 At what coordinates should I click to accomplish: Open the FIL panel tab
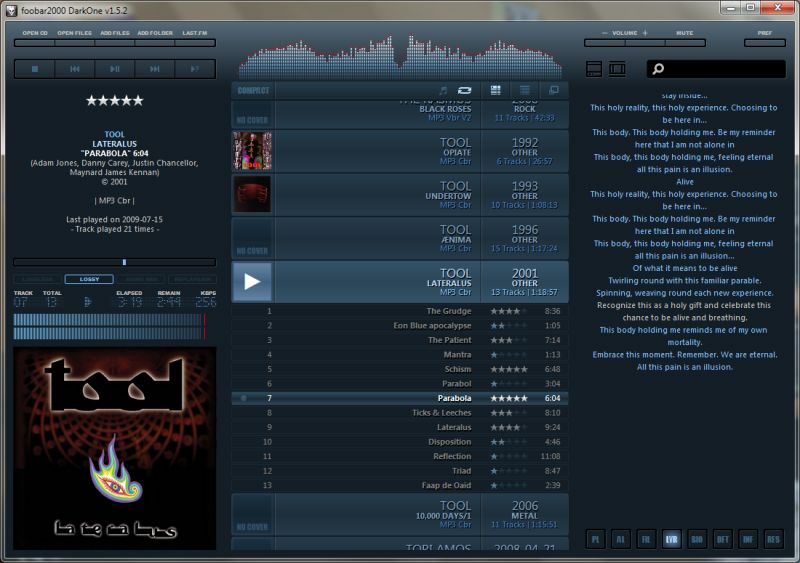click(x=646, y=539)
